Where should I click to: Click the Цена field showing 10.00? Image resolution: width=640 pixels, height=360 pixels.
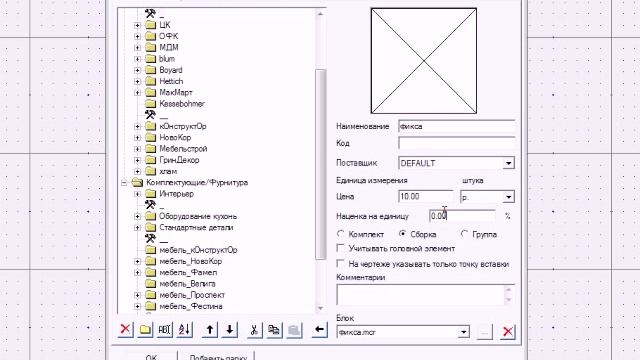click(426, 197)
